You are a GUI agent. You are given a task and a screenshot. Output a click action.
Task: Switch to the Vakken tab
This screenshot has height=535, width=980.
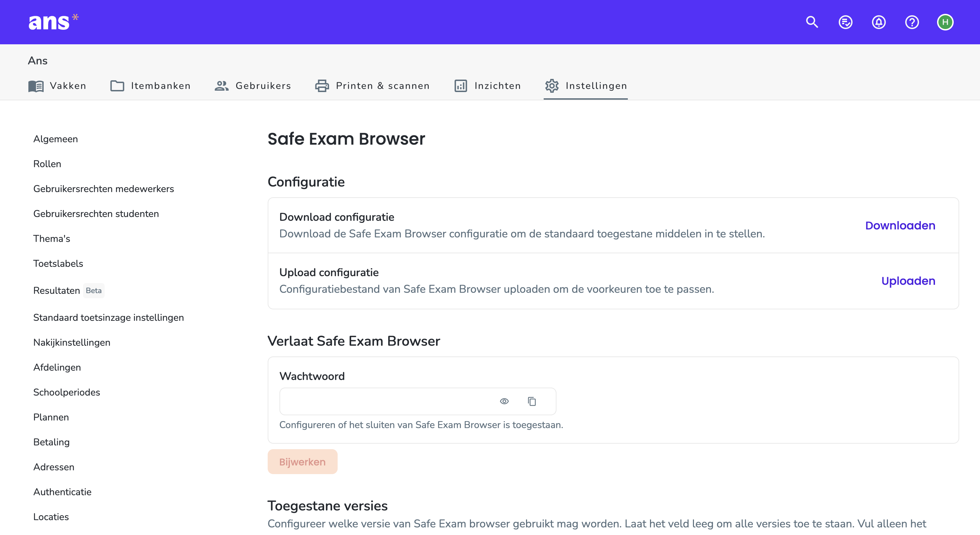57,86
